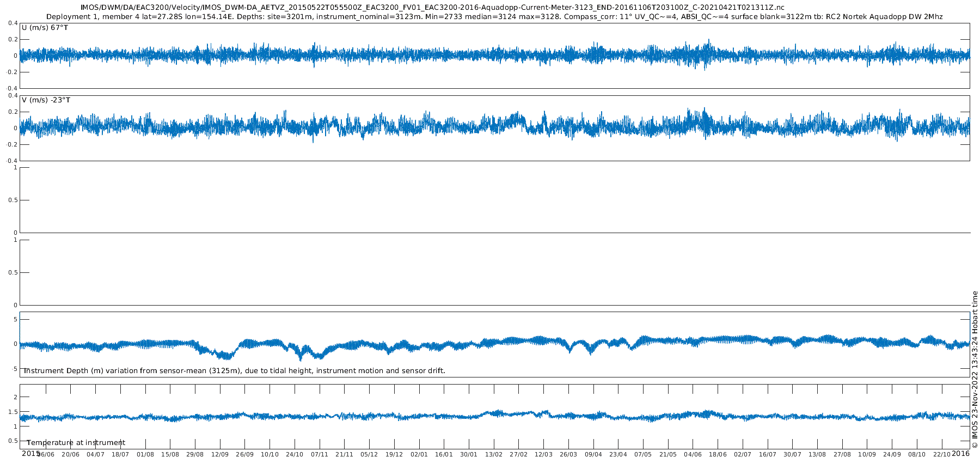Image resolution: width=980 pixels, height=463 pixels.
Task: Select the 26/09 date tick label
Action: [x=244, y=454]
